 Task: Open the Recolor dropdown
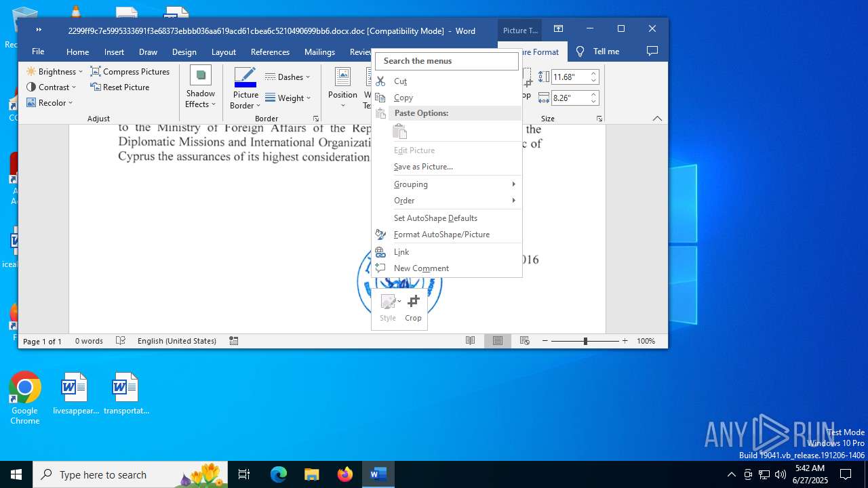50,102
